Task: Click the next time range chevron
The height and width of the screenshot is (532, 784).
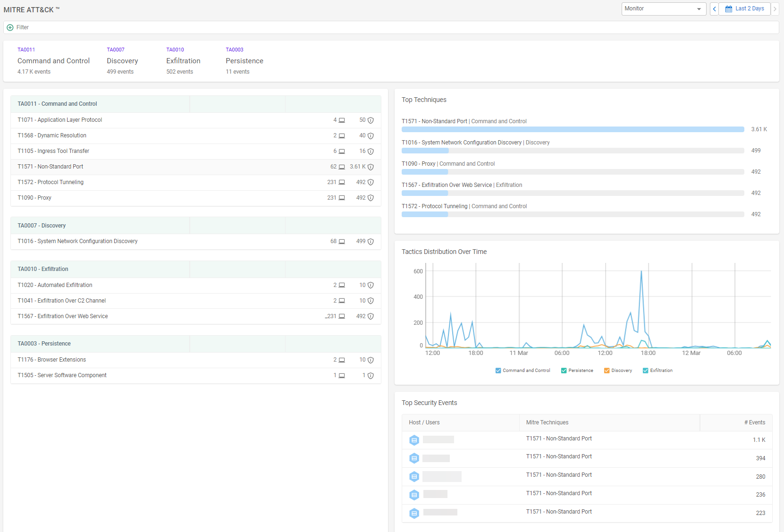Action: point(776,8)
